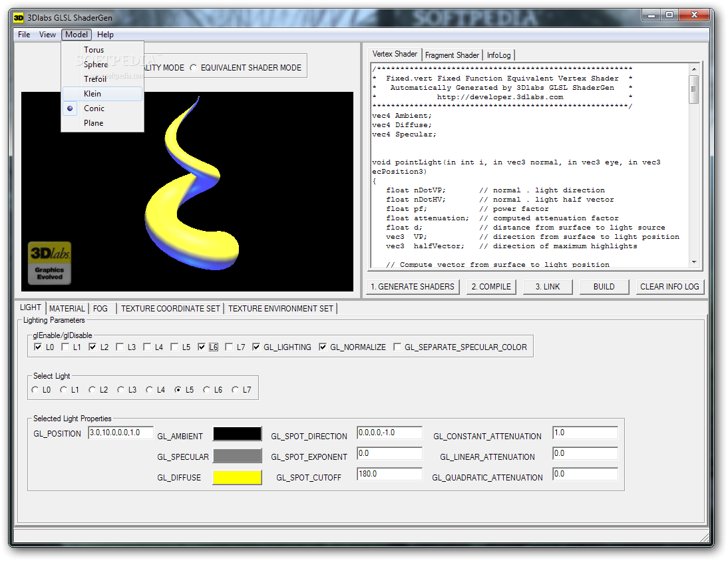Select light L2 radio button
This screenshot has height=561, width=728.
tap(92, 390)
